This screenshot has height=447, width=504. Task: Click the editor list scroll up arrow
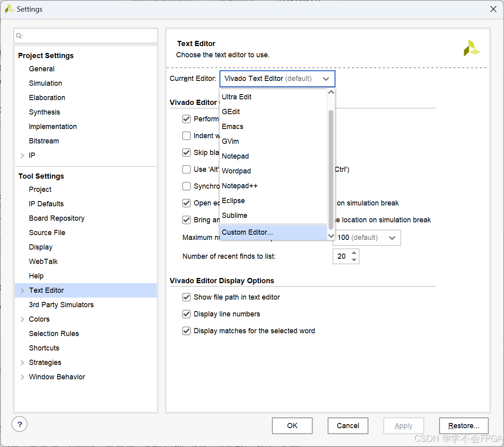coord(331,92)
